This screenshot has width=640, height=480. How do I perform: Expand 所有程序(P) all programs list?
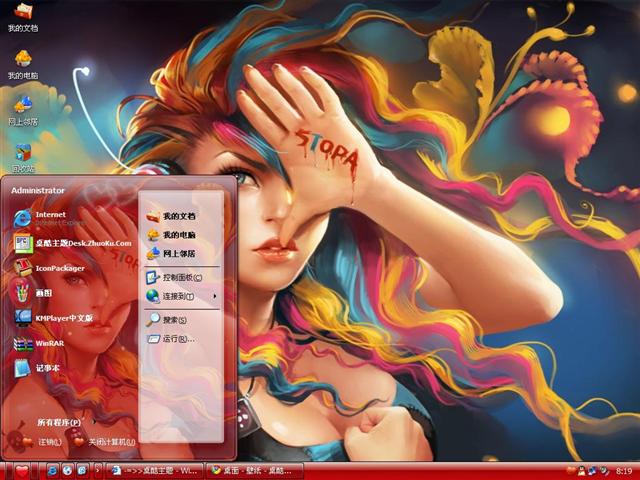click(65, 422)
